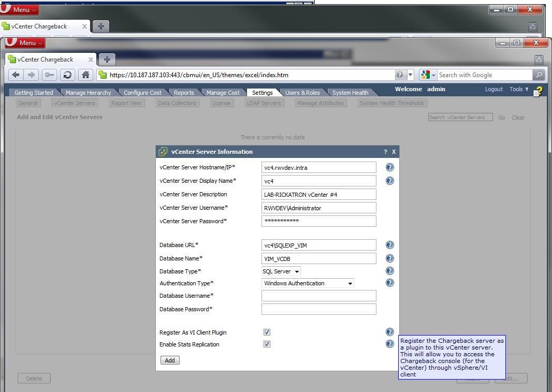This screenshot has width=552, height=392.
Task: Click help icon next to Enable Stats Replication
Action: click(x=390, y=344)
